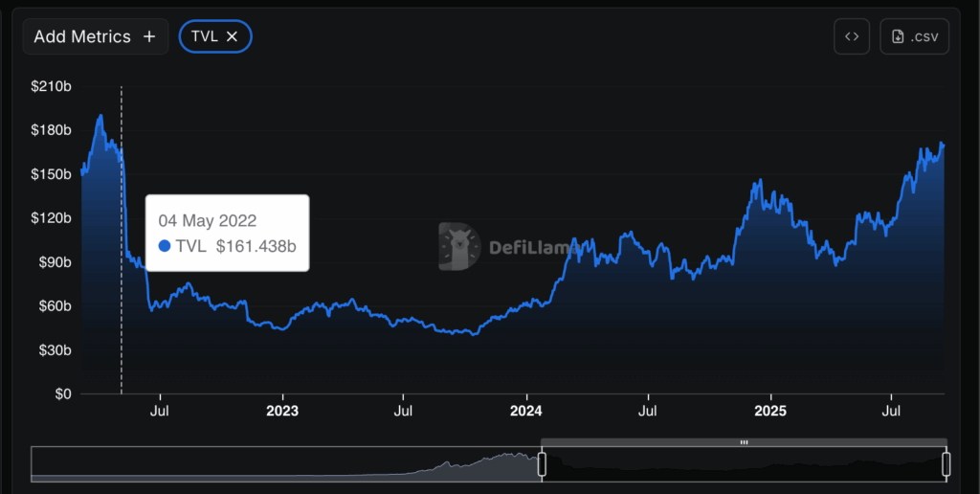
Task: Click the 2023 label on the x-axis
Action: pos(281,412)
